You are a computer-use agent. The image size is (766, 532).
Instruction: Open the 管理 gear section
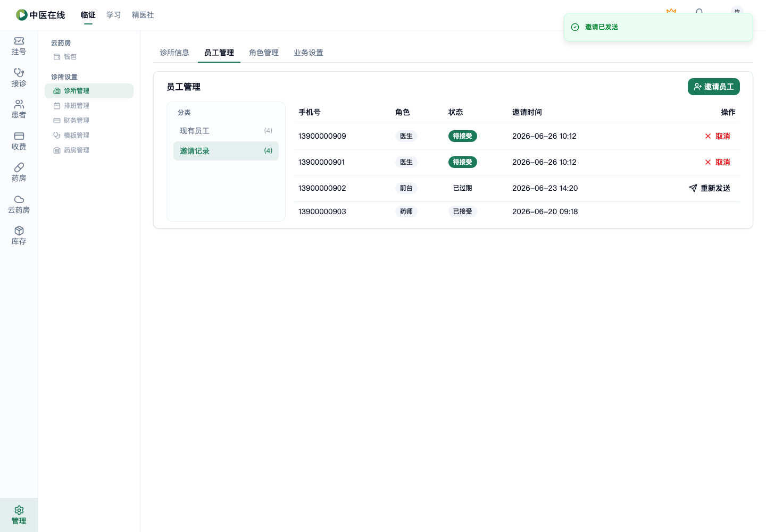coord(19,515)
